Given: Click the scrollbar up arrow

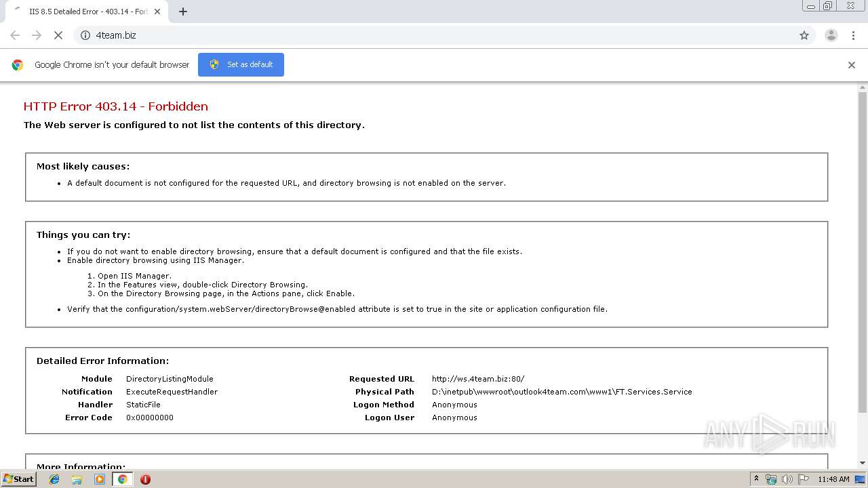Looking at the screenshot, I should coord(863,87).
